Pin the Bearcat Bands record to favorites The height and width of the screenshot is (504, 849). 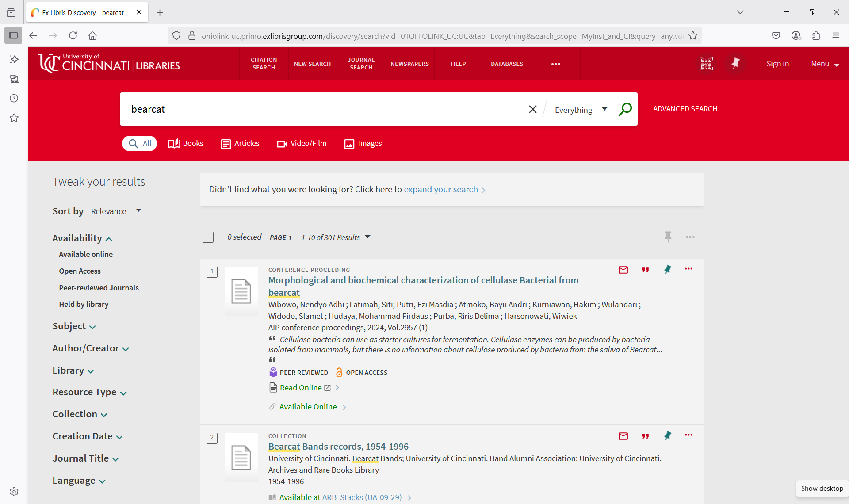[667, 436]
